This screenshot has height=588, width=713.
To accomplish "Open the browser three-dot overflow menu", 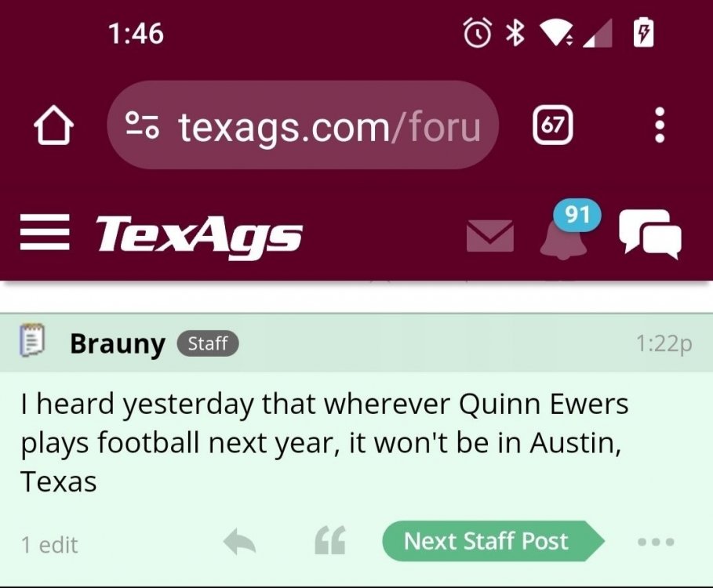I will [x=660, y=125].
